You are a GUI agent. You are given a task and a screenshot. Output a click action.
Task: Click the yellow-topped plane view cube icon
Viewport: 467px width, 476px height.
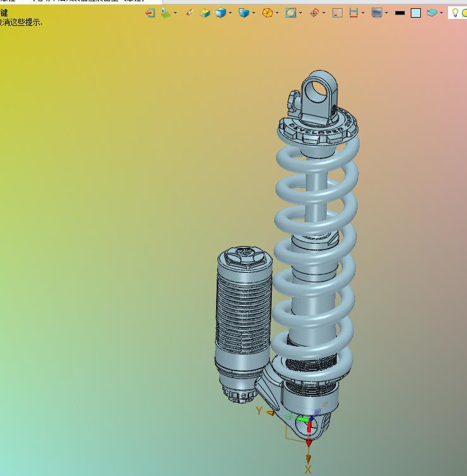[205, 13]
